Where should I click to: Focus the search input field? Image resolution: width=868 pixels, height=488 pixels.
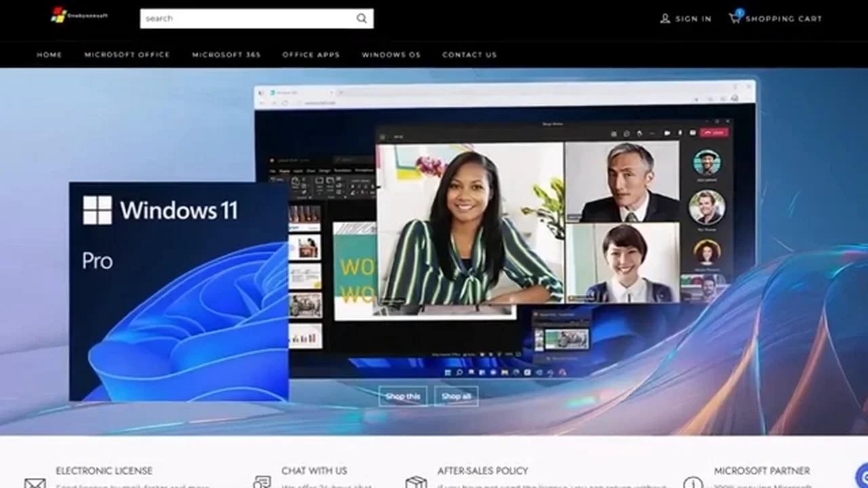(248, 18)
